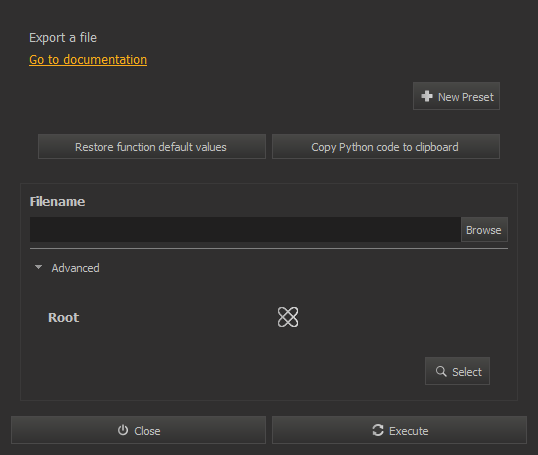Click the Root occurrence crossed-rings icon
Screen dimensions: 538x455
pyautogui.click(x=288, y=317)
